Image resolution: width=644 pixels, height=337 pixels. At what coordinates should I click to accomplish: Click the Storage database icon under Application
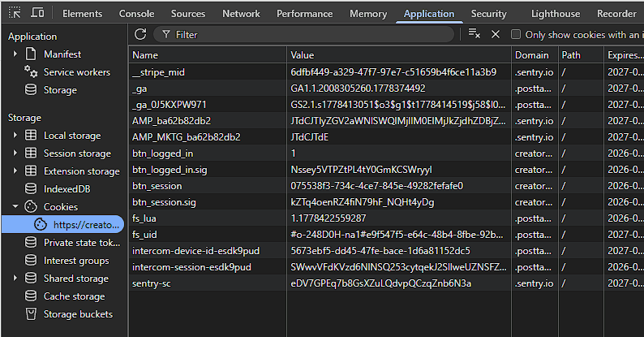pos(31,89)
